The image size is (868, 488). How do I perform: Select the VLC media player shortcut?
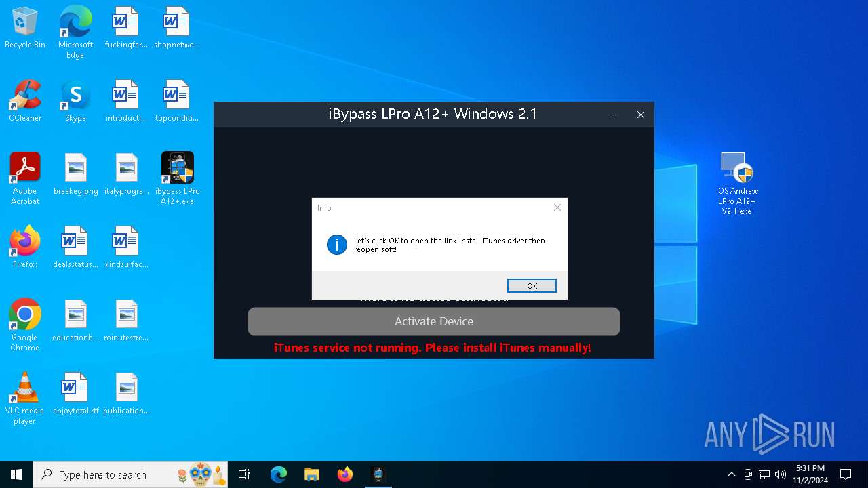[25, 398]
